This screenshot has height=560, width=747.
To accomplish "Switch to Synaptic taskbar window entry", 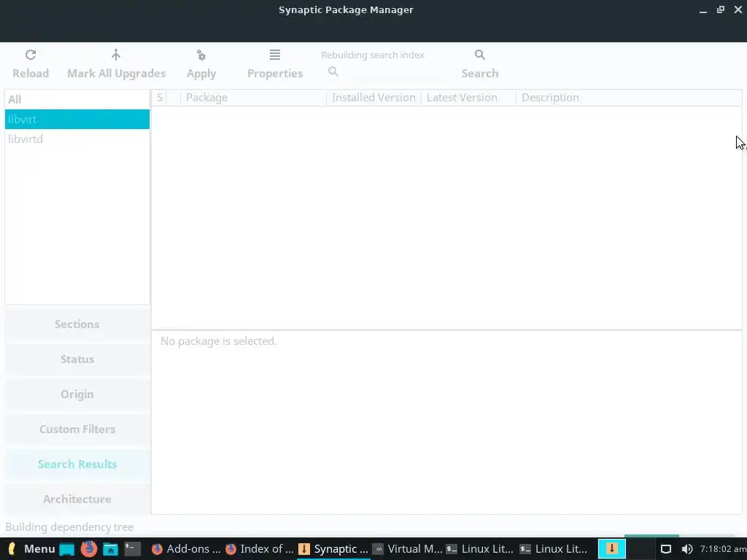I will tap(333, 549).
